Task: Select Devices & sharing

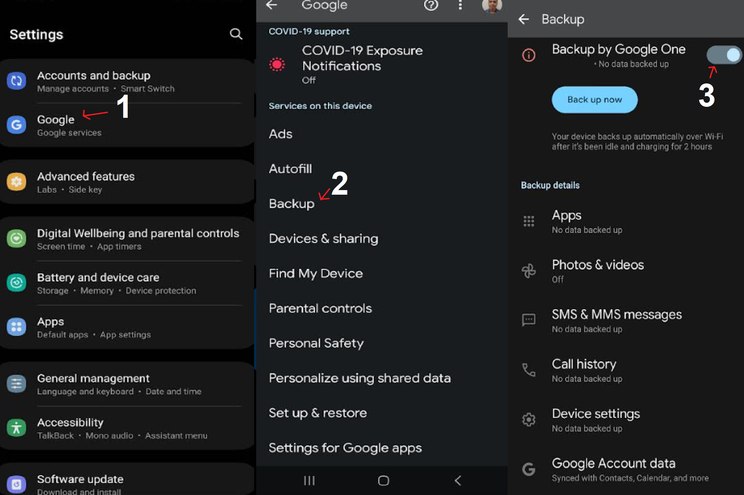Action: coord(381,239)
